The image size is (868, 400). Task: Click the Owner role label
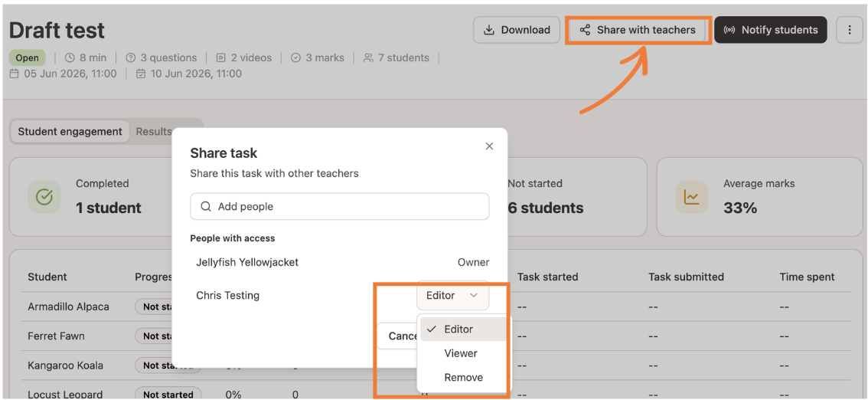point(473,262)
